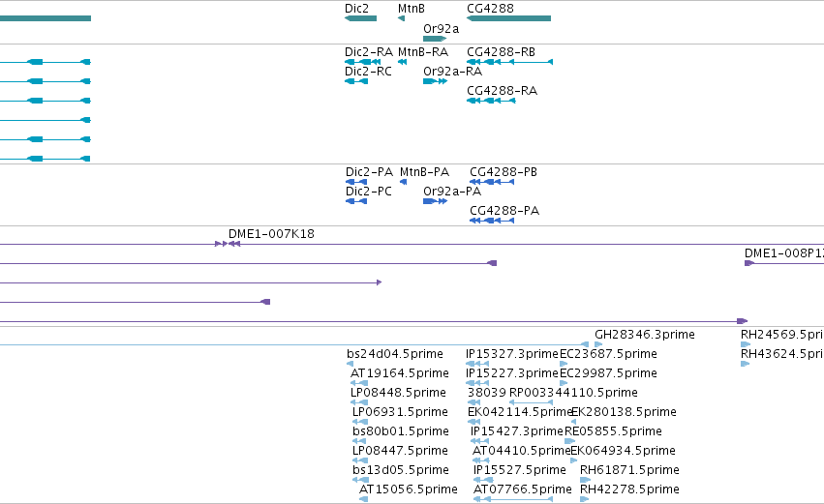Viewport: 824px width, 504px height.
Task: Click the EK042114.5prime EST label
Action: 519,412
